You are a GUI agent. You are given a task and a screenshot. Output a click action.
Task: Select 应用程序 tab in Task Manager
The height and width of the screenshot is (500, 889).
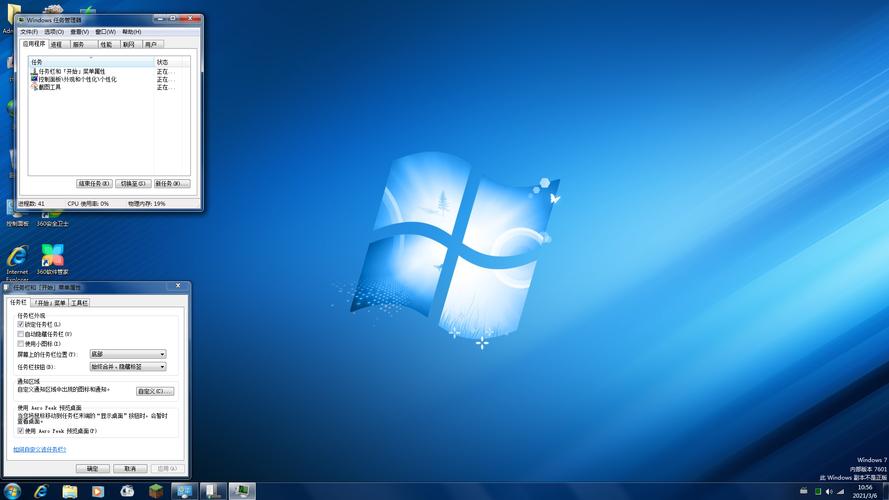pos(33,44)
